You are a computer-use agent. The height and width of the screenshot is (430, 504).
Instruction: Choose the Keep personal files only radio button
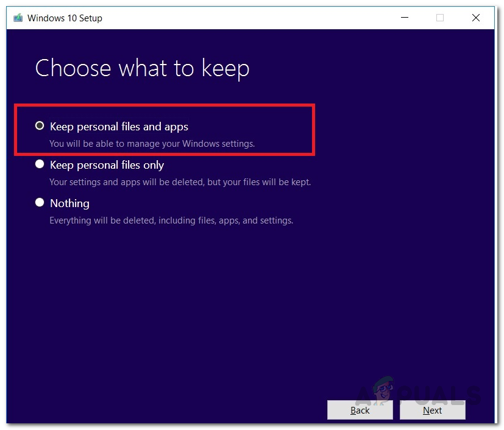pos(40,164)
